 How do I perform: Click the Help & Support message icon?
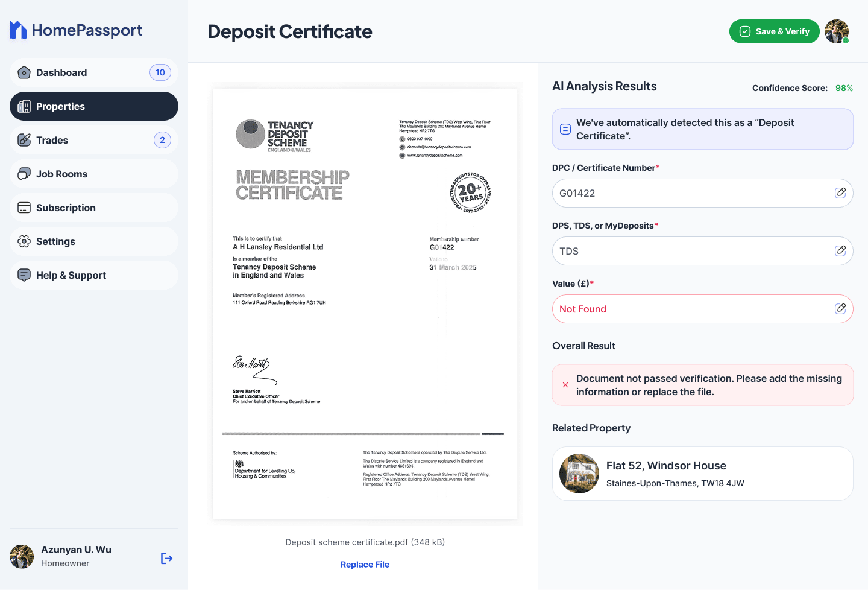click(24, 275)
